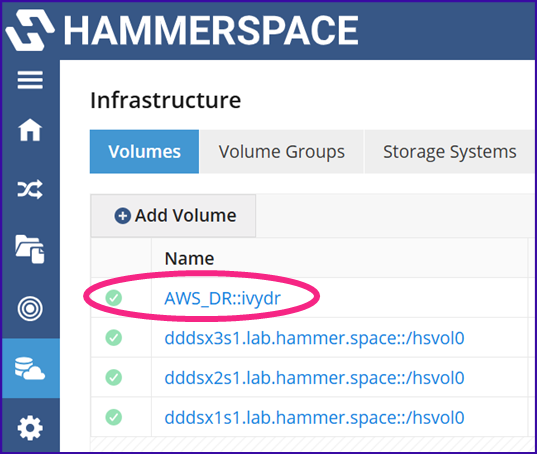Viewport: 537px width, 454px height.
Task: Switch to the Volumes tab
Action: 145,152
